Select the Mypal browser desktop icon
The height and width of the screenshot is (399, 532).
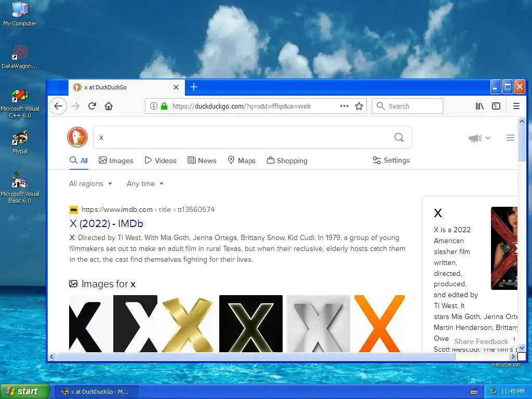20,142
